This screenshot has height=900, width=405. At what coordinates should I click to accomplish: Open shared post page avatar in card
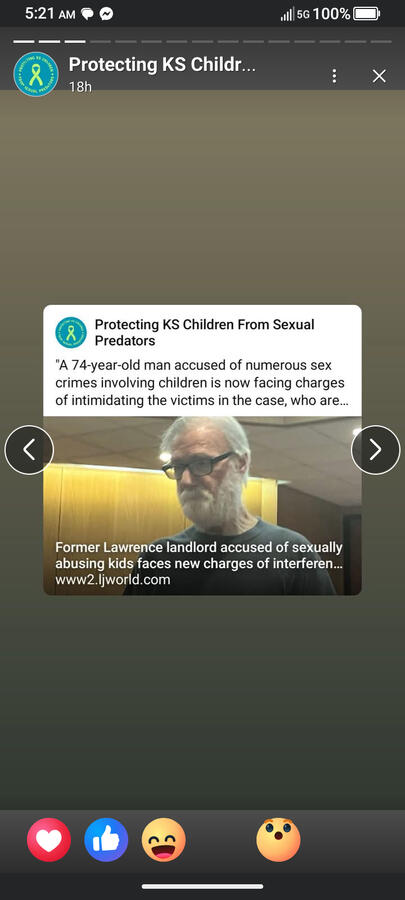(71, 332)
